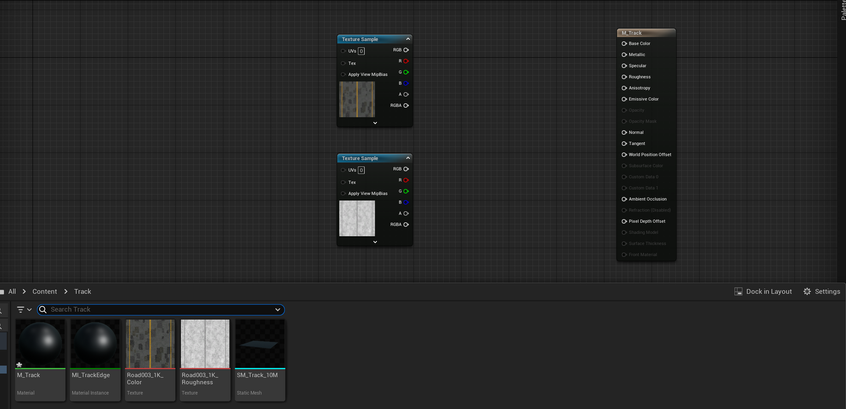The image size is (846, 409).
Task: Click the Tex input pin on bottom Texture Sample
Action: (344, 182)
